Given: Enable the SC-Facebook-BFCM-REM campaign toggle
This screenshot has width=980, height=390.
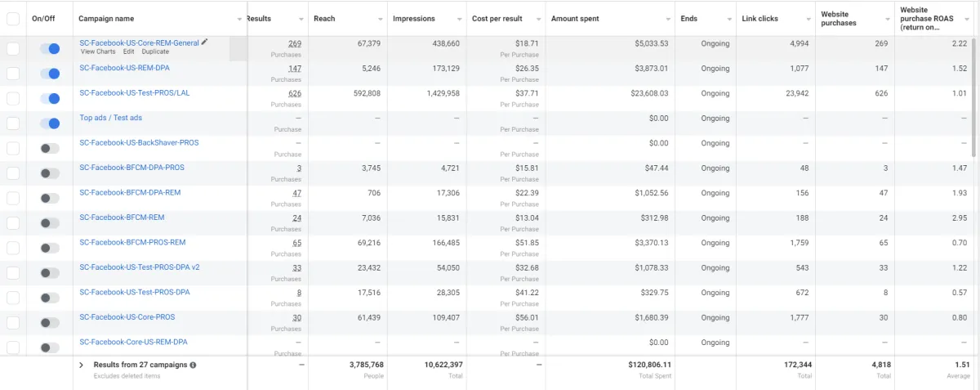Looking at the screenshot, I should [50, 223].
